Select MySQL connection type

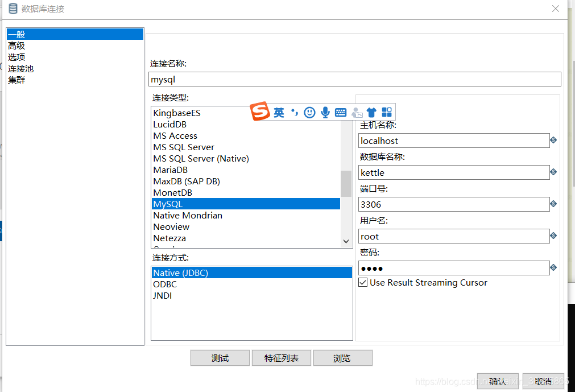pos(246,204)
